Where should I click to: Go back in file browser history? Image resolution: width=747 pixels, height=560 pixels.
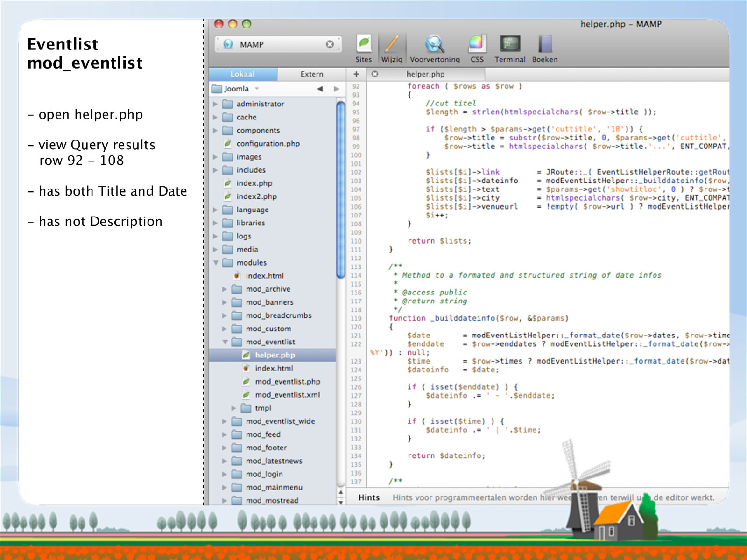point(320,89)
